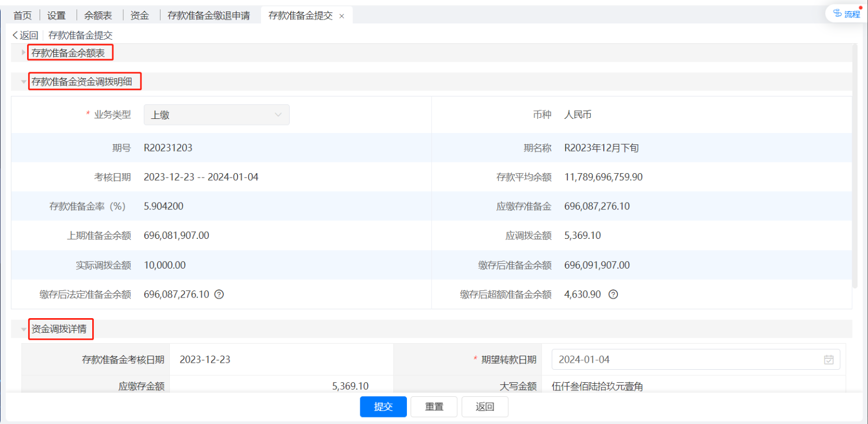Switch to the 首页 tab

pyautogui.click(x=22, y=16)
